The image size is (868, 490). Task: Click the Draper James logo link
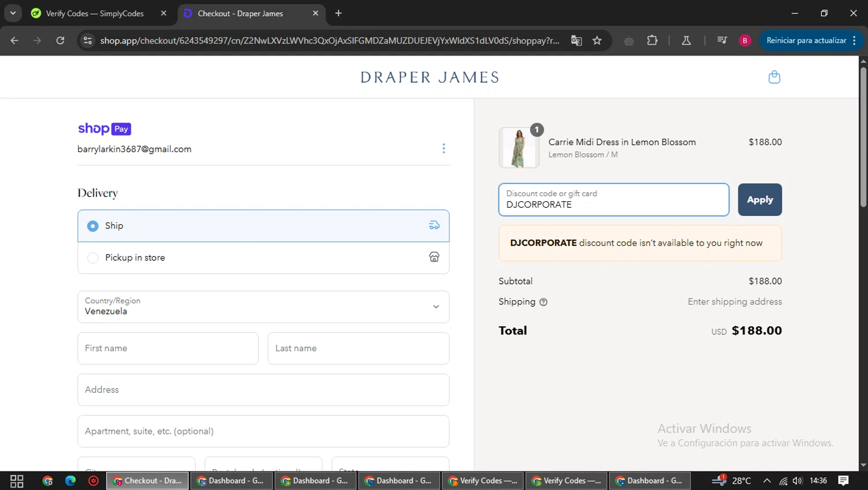[429, 77]
